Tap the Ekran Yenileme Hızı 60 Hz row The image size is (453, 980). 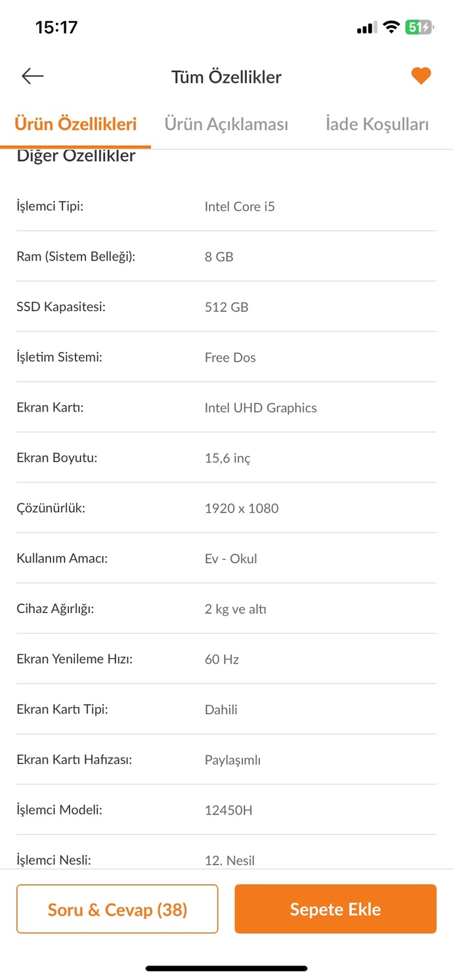226,659
